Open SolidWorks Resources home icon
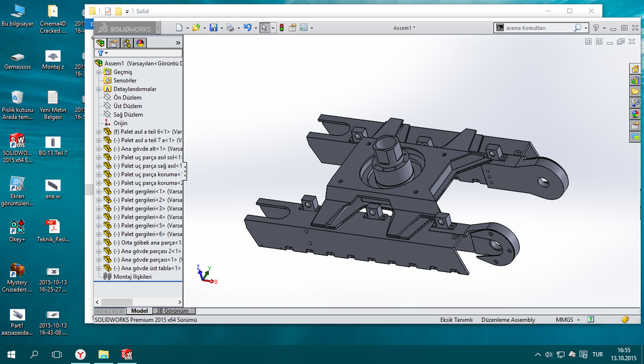 point(635,69)
